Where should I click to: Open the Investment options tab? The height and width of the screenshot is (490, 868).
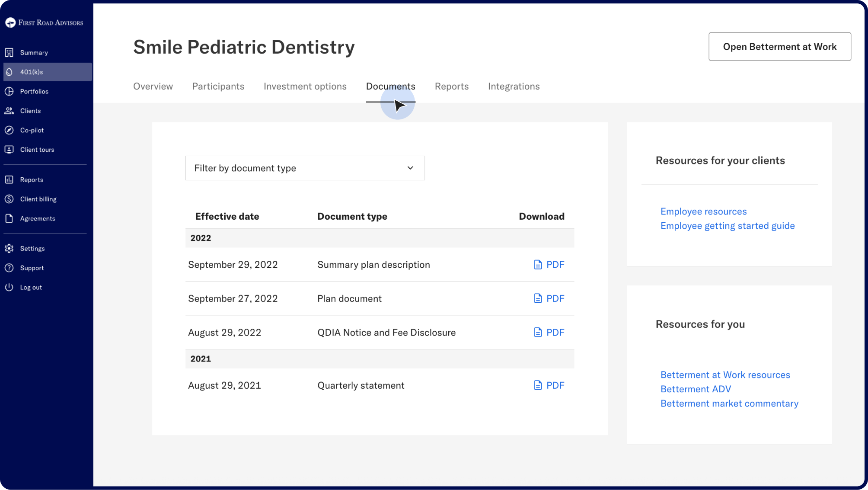point(305,86)
